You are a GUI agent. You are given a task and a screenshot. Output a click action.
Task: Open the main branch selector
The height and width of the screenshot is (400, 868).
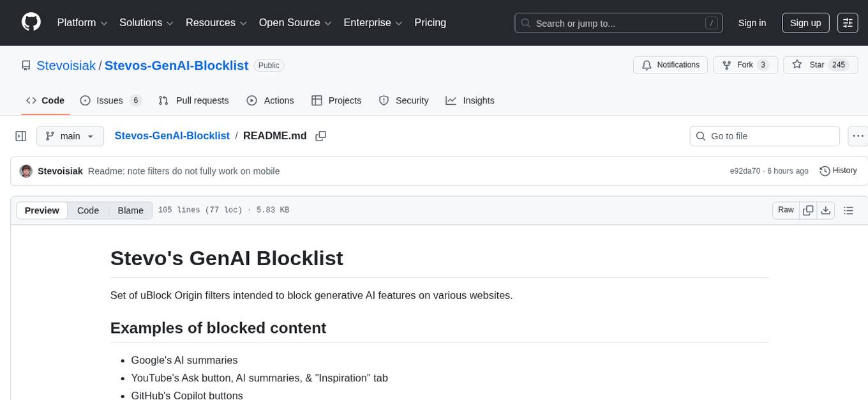70,135
